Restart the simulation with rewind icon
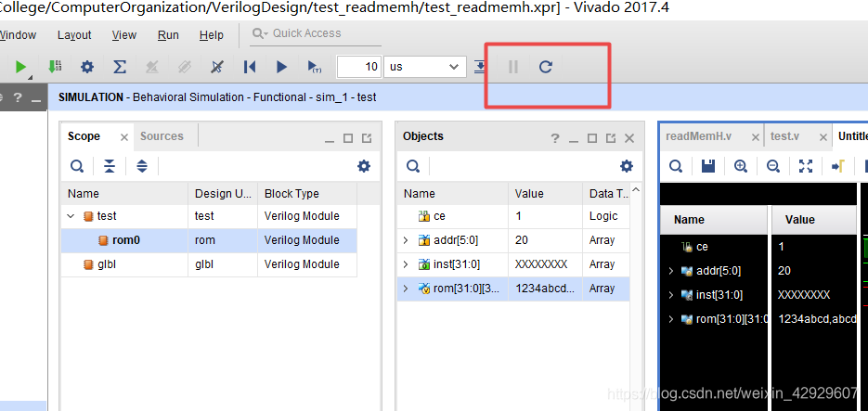 (250, 67)
